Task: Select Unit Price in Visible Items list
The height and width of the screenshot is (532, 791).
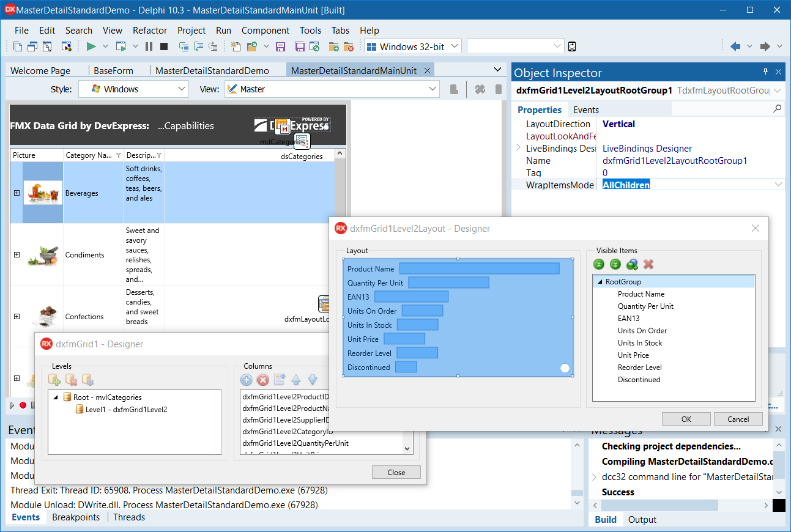Action: click(633, 355)
